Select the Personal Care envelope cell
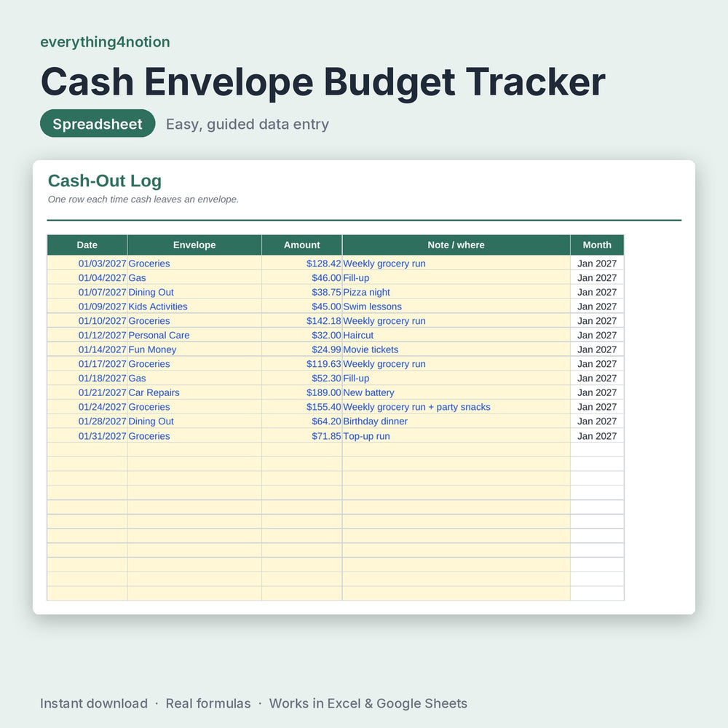Image resolution: width=728 pixels, height=728 pixels. tap(194, 335)
